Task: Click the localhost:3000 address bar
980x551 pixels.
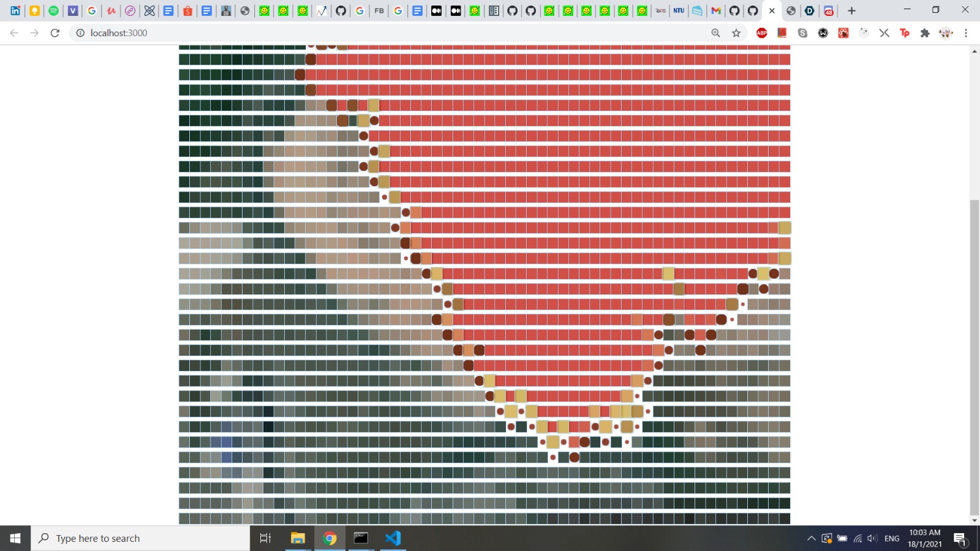Action: click(392, 33)
